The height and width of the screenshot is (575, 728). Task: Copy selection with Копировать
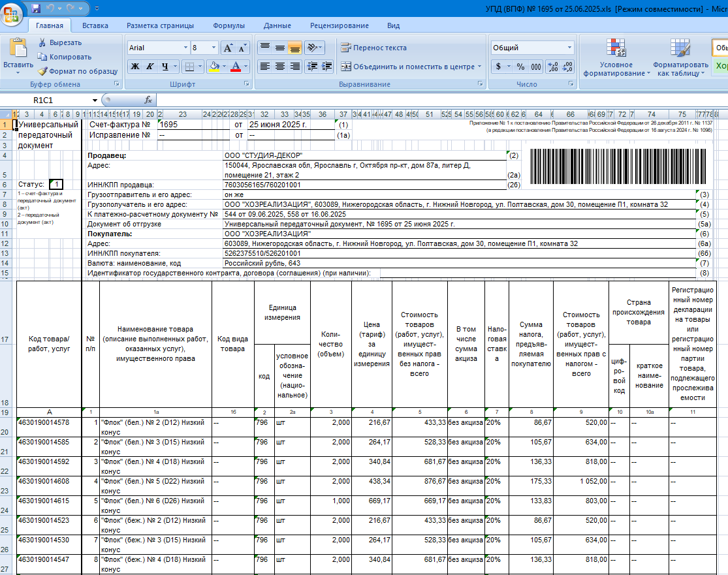65,57
